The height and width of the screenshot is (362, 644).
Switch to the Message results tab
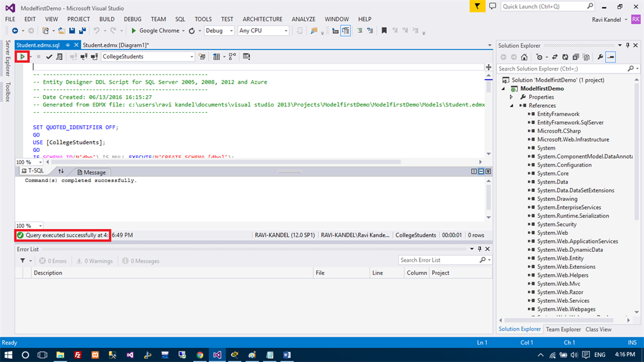[91, 172]
